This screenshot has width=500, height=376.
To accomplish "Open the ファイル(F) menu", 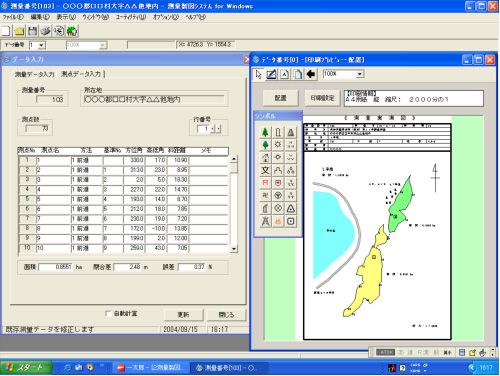I will 13,17.
